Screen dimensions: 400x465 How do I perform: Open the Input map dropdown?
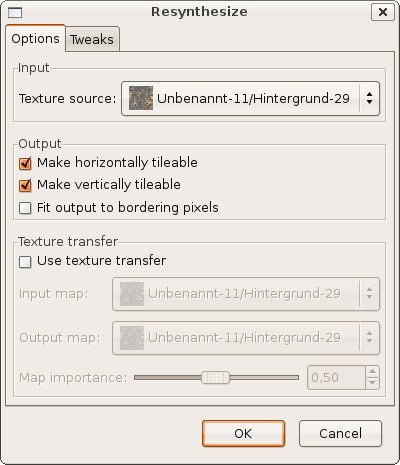click(246, 294)
